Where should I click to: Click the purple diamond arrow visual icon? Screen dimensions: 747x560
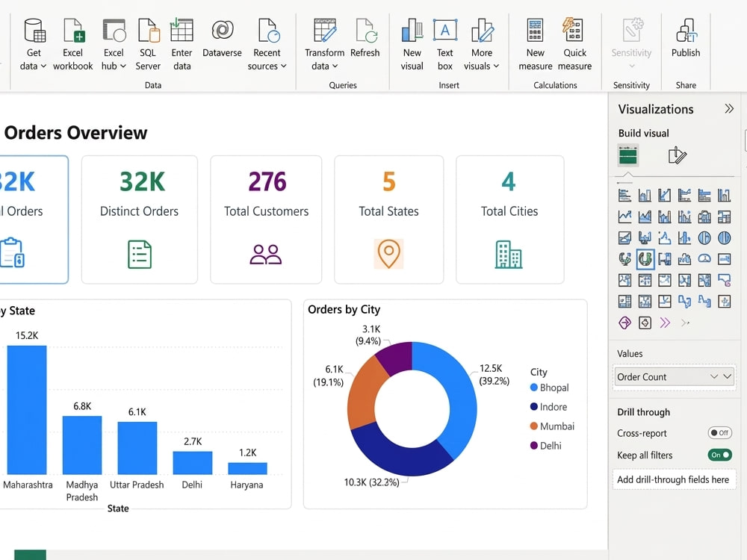(624, 323)
